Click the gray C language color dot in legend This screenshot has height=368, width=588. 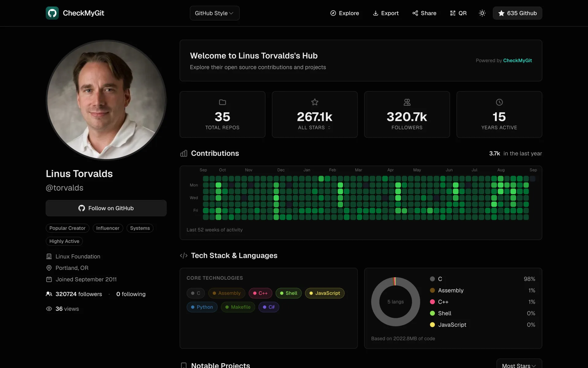click(x=432, y=279)
